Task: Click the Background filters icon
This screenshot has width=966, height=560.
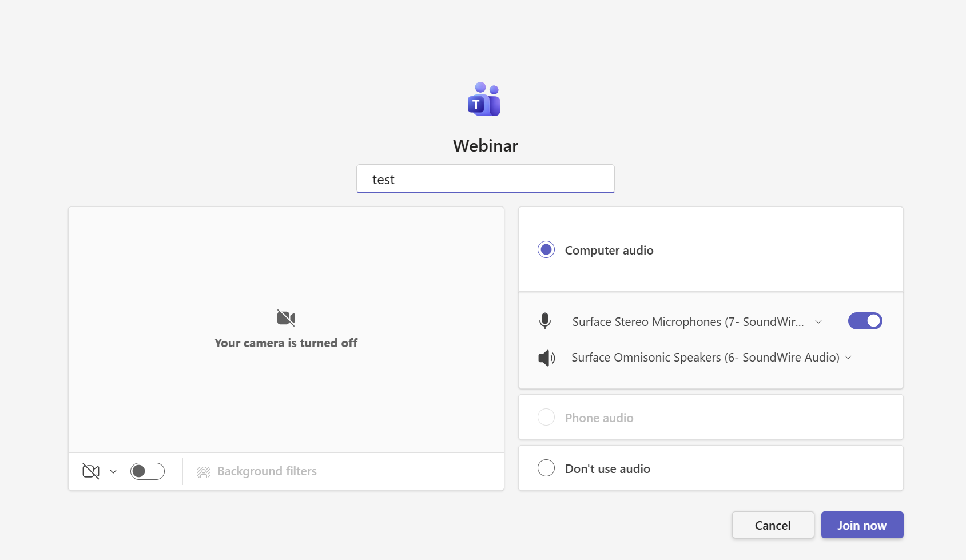Action: click(x=204, y=472)
